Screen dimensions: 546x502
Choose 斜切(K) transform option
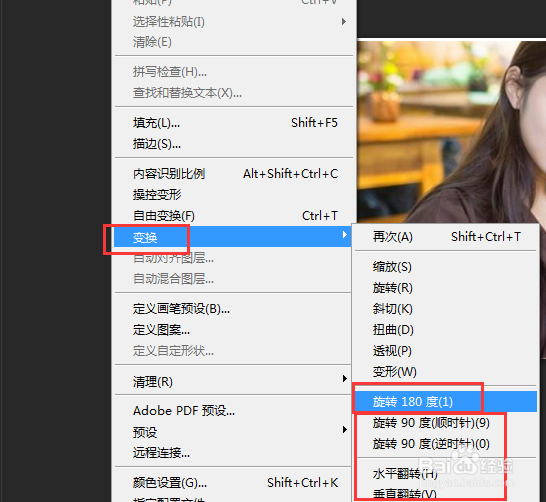point(445,309)
